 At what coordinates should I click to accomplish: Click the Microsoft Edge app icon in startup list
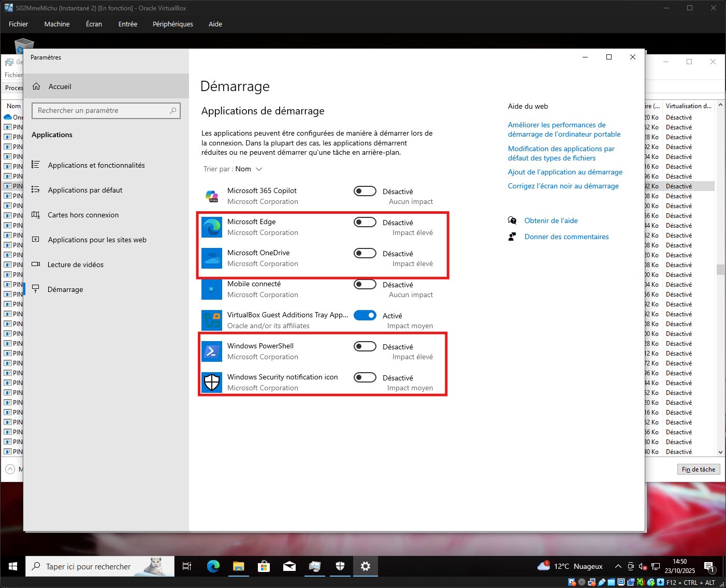pos(212,227)
